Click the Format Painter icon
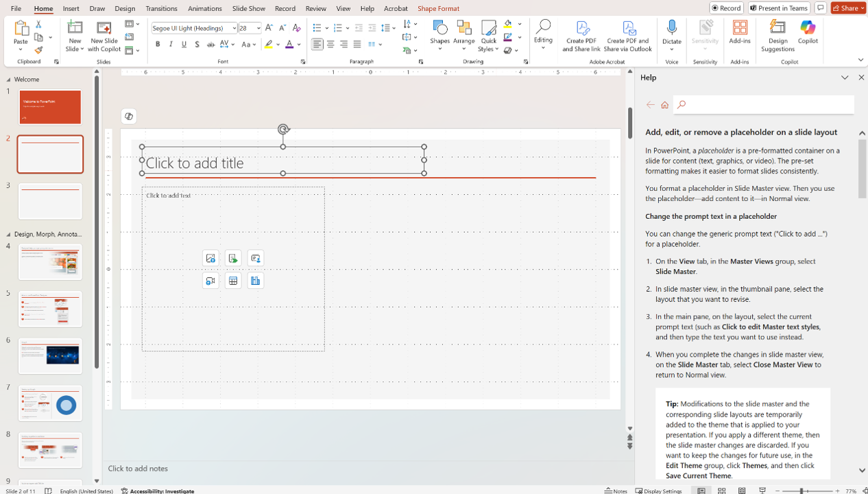The width and height of the screenshot is (868, 494). pyautogui.click(x=38, y=50)
